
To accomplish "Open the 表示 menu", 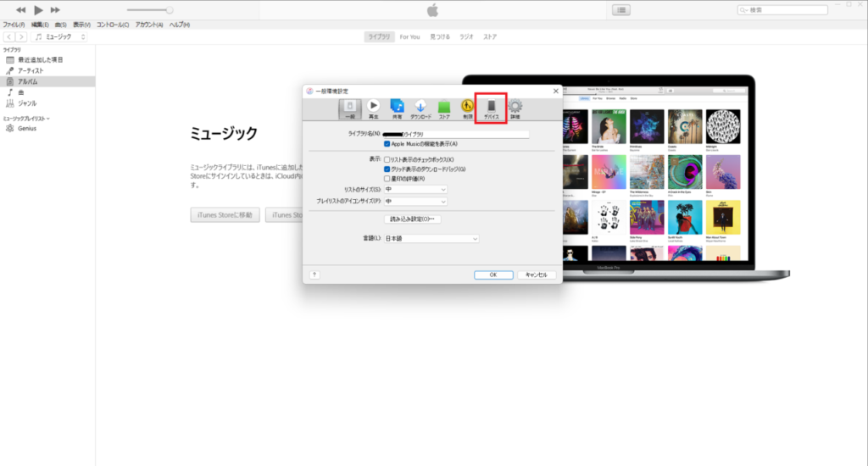I will (x=81, y=25).
